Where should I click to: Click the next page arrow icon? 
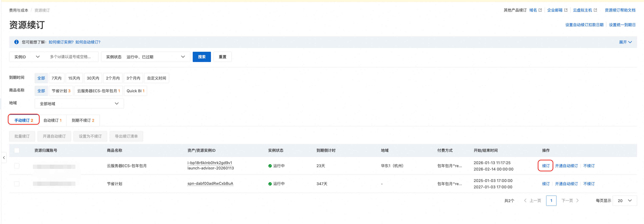point(578,201)
